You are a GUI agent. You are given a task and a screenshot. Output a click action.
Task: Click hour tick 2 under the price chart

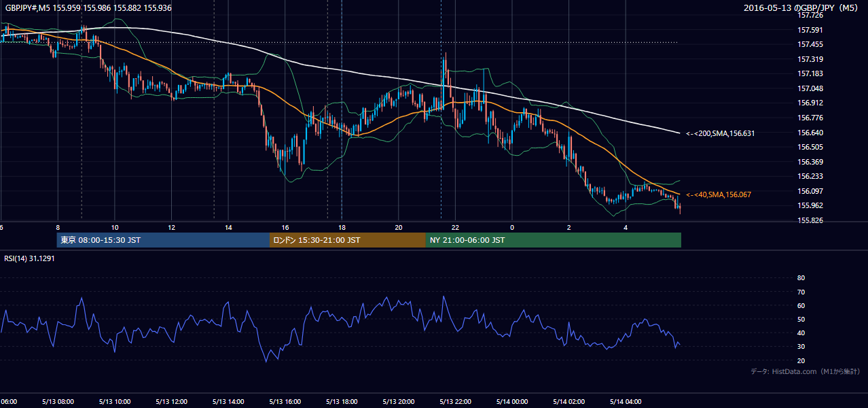tap(568, 227)
